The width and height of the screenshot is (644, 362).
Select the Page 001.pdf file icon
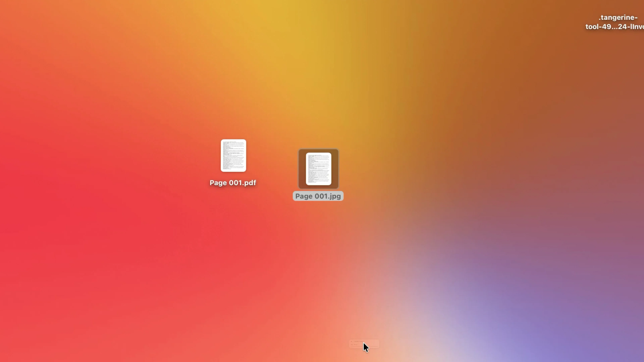pyautogui.click(x=233, y=155)
